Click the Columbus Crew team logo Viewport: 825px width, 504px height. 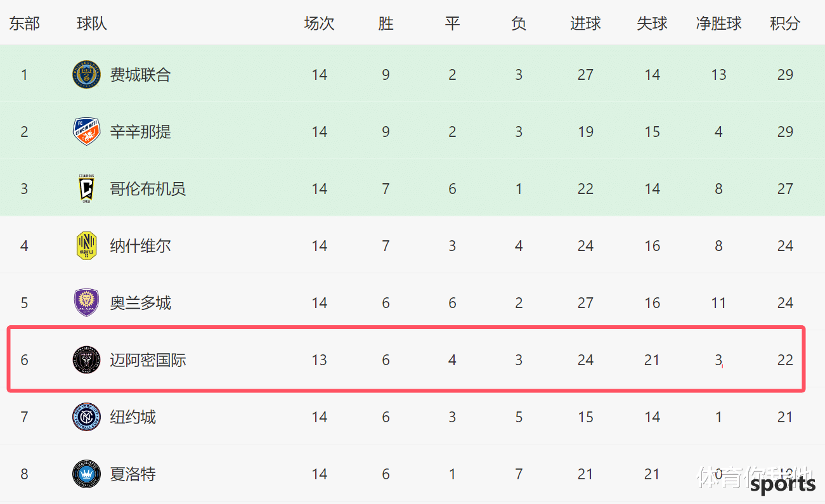pos(86,189)
